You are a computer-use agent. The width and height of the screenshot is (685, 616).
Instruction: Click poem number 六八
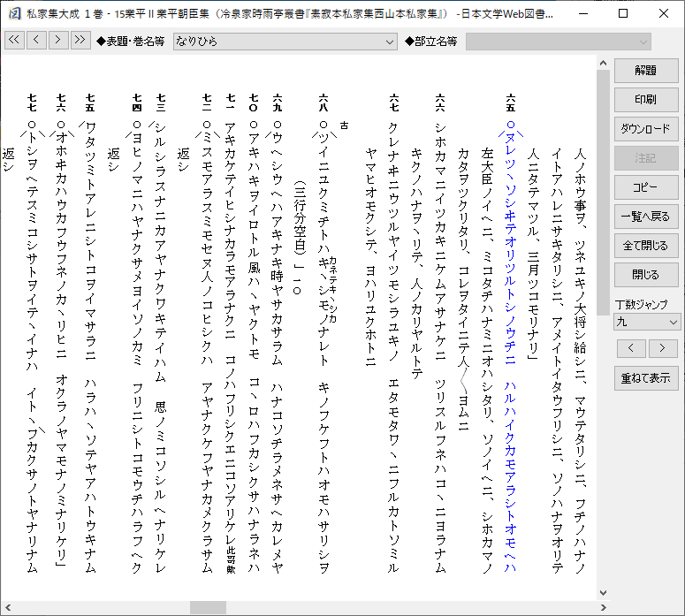click(x=323, y=103)
